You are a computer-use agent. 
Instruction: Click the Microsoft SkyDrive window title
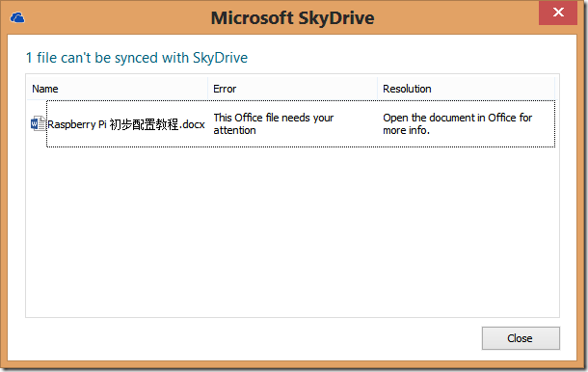(292, 18)
